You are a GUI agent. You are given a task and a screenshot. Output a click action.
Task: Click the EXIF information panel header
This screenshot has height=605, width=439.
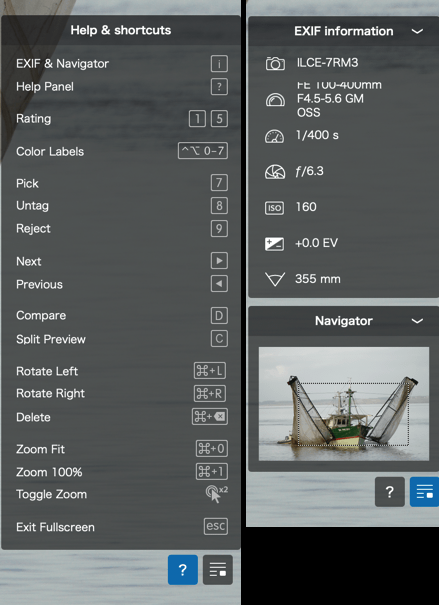(343, 31)
